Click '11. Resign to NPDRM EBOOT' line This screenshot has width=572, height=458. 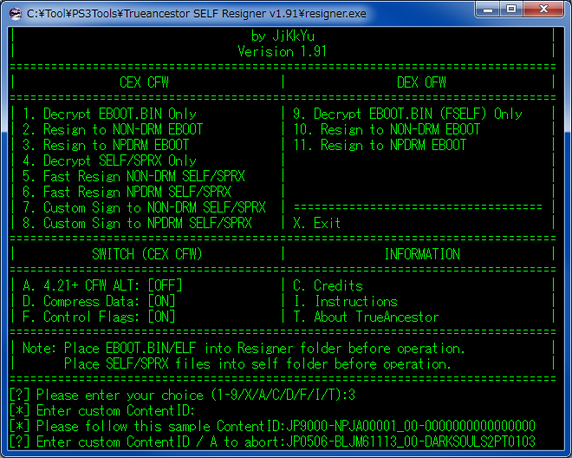pyautogui.click(x=380, y=145)
